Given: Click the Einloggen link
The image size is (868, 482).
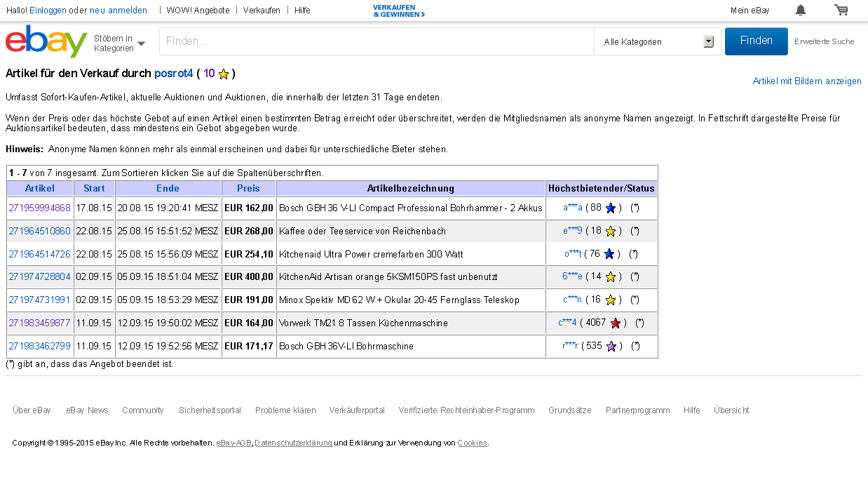Looking at the screenshot, I should (48, 11).
